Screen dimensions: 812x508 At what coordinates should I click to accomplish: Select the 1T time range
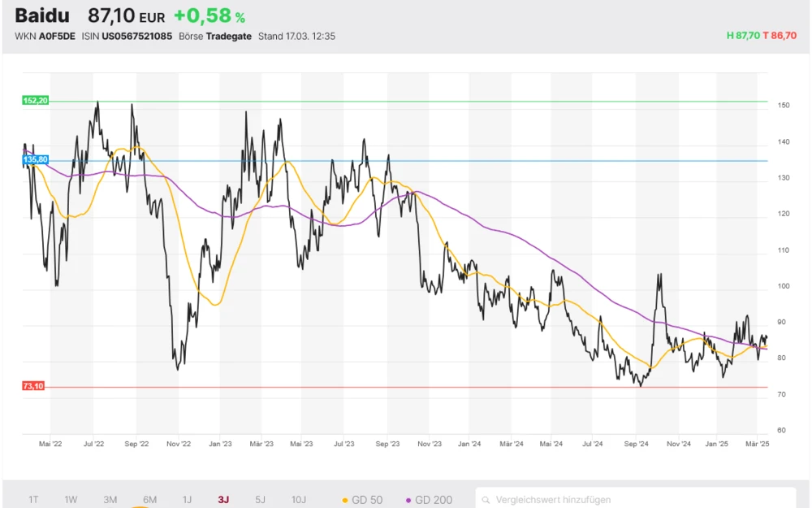33,500
